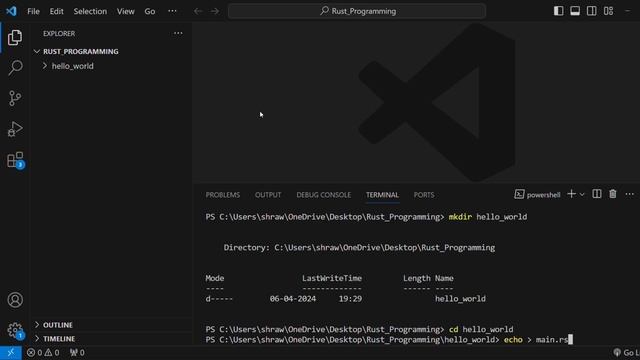The height and width of the screenshot is (360, 640).
Task: Open the View menu
Action: pyautogui.click(x=126, y=11)
